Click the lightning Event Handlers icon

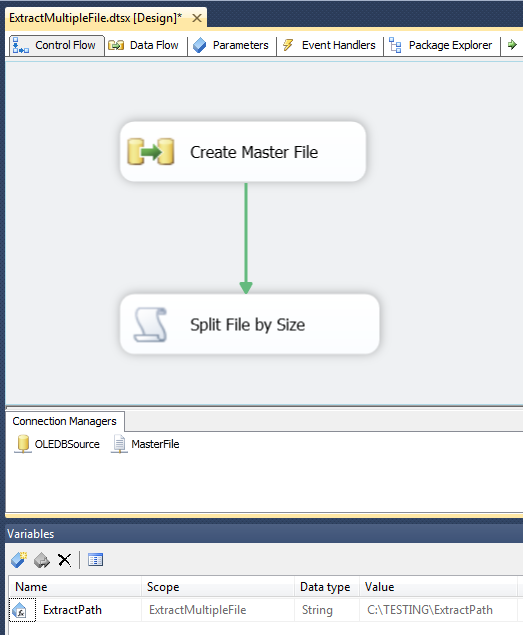click(288, 45)
